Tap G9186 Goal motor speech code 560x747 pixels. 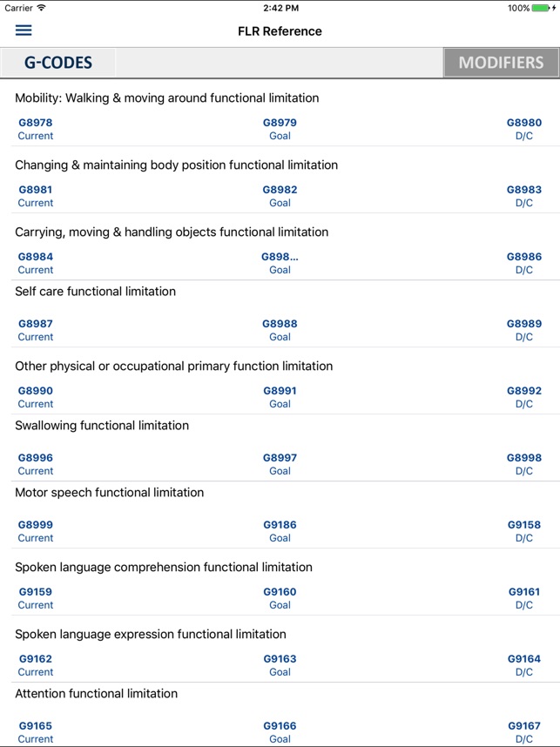pyautogui.click(x=280, y=532)
